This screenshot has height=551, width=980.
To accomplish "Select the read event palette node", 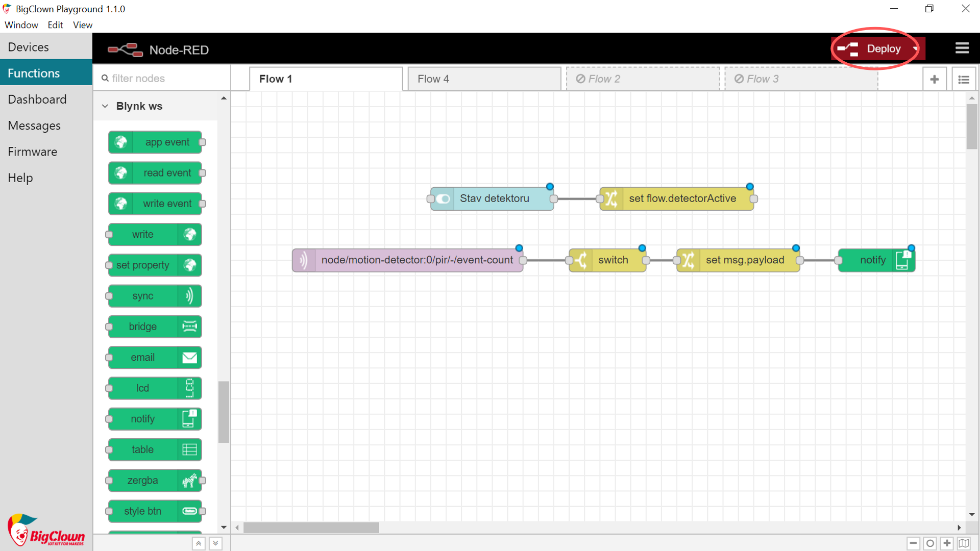I will 155,173.
